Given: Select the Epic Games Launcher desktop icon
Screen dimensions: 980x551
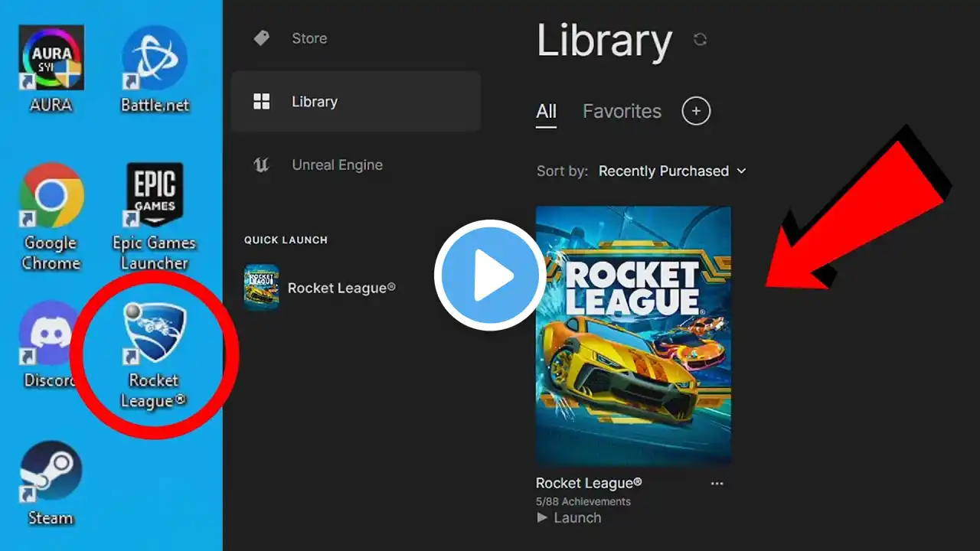Looking at the screenshot, I should 155,217.
